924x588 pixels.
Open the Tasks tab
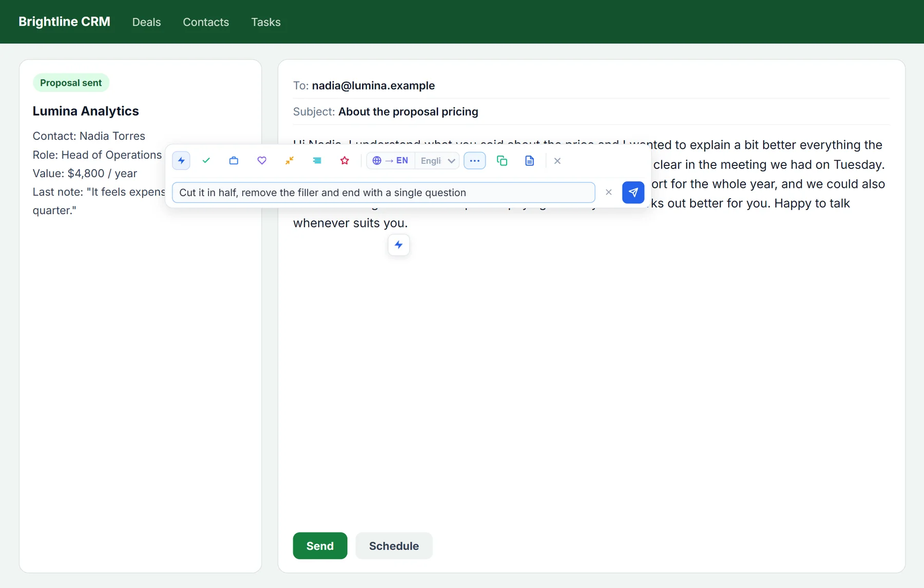tap(266, 22)
